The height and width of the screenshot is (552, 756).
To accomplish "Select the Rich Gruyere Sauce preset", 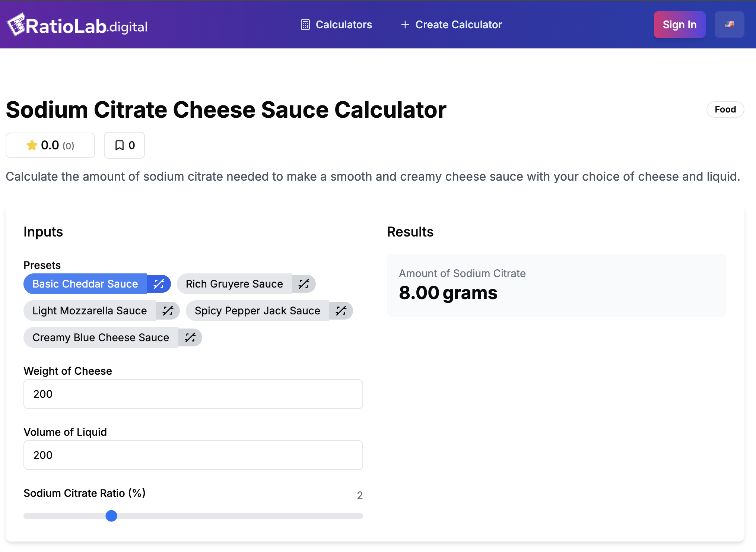I will 234,284.
